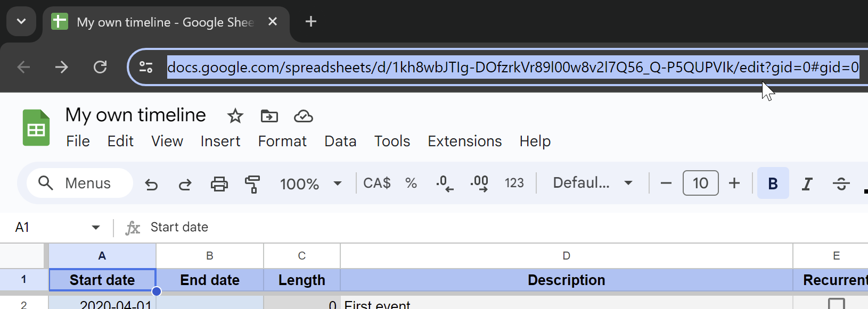Check the Recurrent checkbox in row 2
868x309 pixels.
[836, 304]
